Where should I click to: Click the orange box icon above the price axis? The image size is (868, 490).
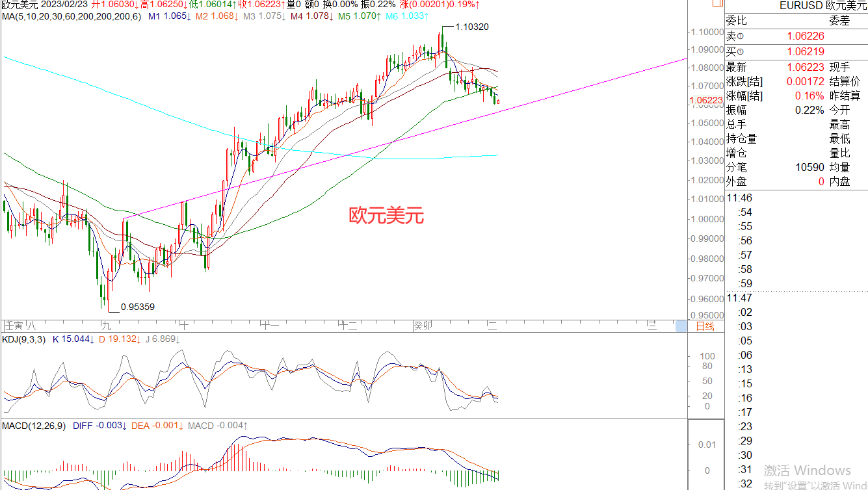click(717, 3)
